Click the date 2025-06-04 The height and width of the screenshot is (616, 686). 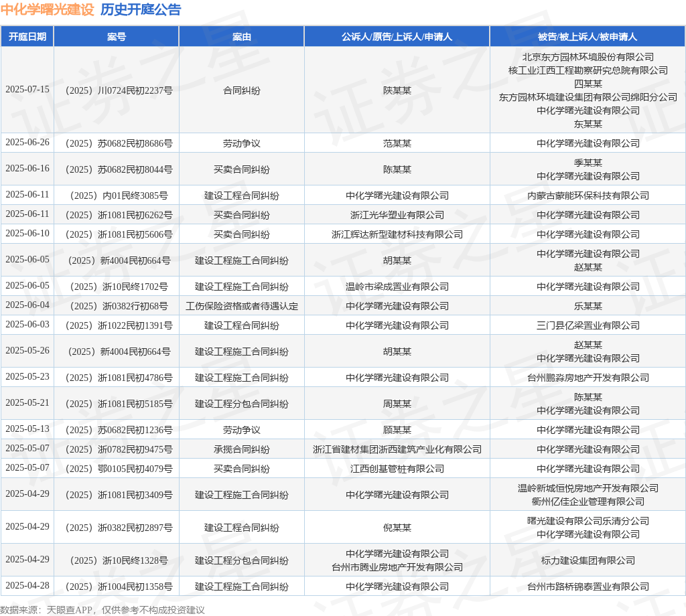[27, 305]
